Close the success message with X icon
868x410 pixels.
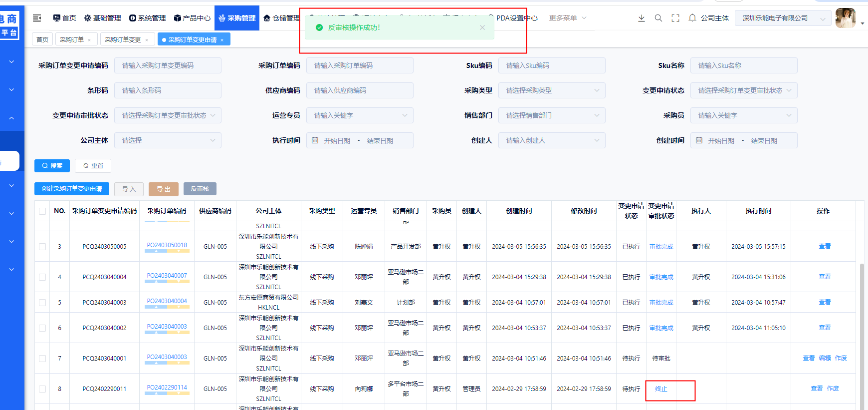coord(482,27)
